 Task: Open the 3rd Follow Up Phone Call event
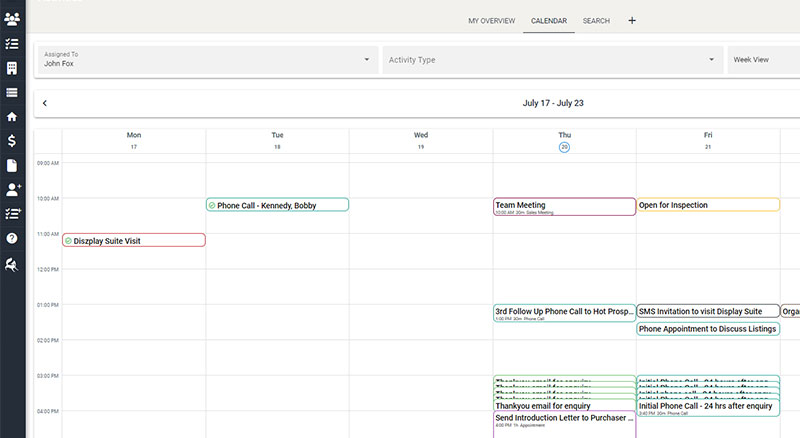coord(564,313)
